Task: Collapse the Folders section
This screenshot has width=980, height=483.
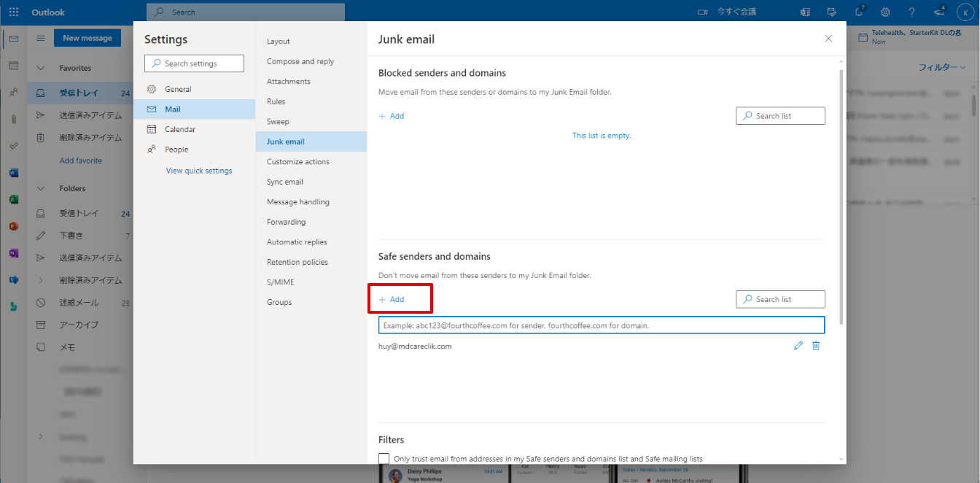Action: tap(41, 188)
